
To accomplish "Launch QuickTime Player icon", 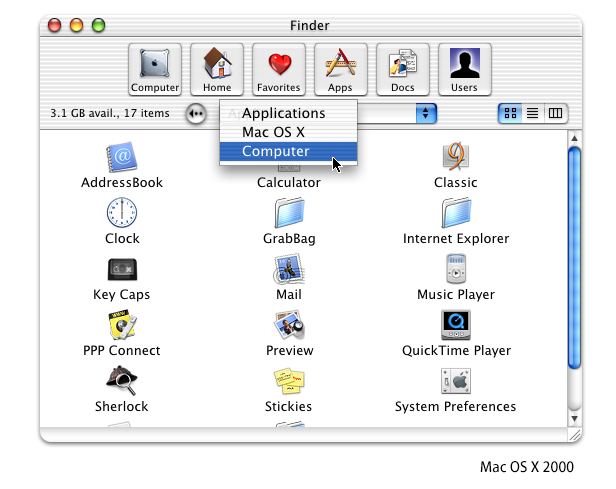I will point(456,325).
